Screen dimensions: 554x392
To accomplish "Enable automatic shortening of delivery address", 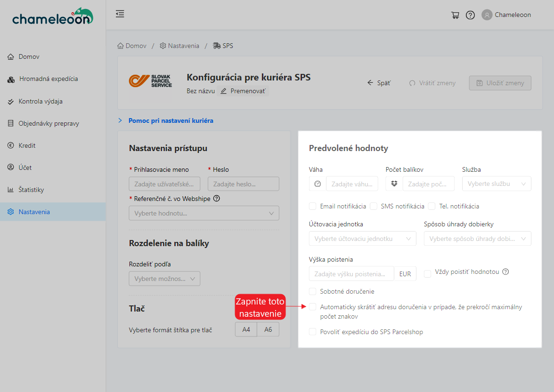I will (x=313, y=307).
